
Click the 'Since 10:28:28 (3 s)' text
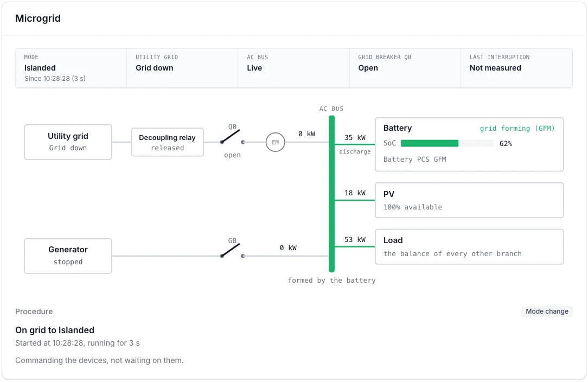(x=55, y=79)
